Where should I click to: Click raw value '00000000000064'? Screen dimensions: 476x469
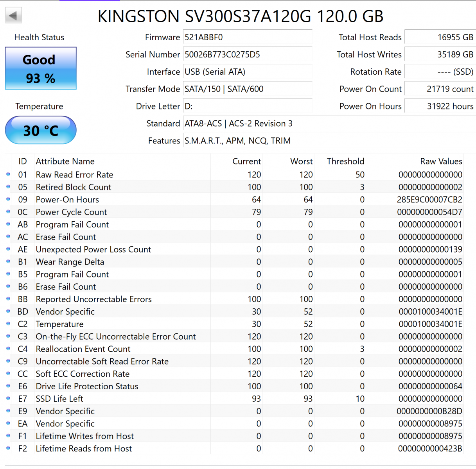click(430, 386)
